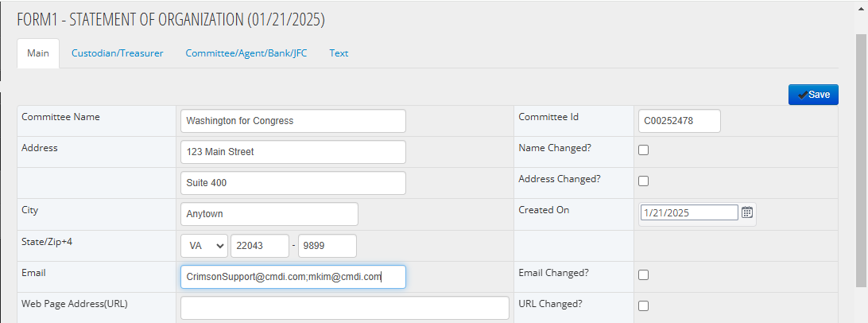Screen dimensions: 868x323
Task: Click the zip code field 22043
Action: (x=260, y=246)
